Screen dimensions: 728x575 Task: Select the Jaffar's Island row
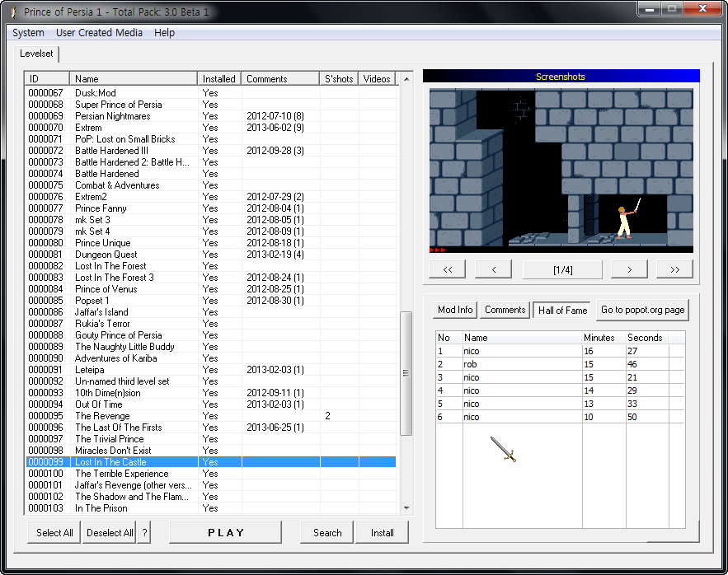[x=211, y=312]
